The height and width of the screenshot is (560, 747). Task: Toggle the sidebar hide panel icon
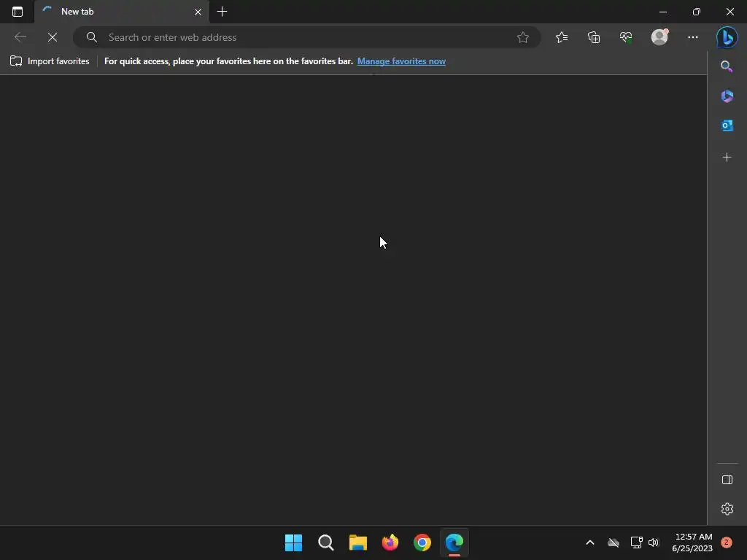(x=727, y=480)
